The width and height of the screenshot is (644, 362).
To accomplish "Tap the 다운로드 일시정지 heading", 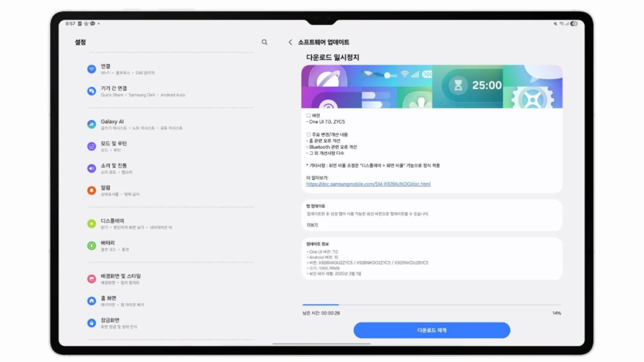I will 333,57.
